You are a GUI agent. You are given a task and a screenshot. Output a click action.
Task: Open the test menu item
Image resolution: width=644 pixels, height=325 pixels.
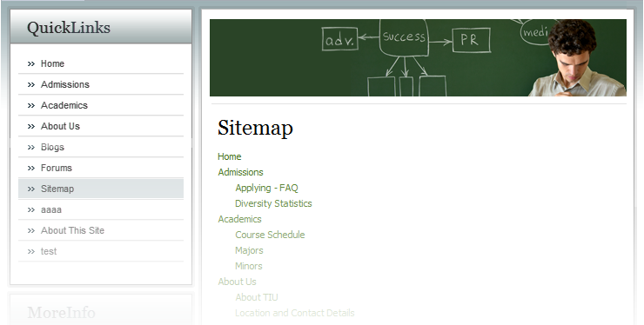coord(101,251)
